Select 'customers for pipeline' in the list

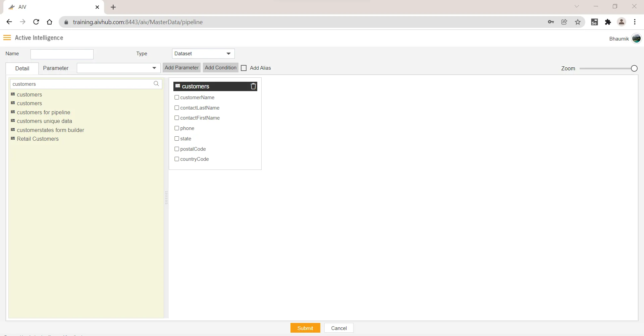[43, 112]
